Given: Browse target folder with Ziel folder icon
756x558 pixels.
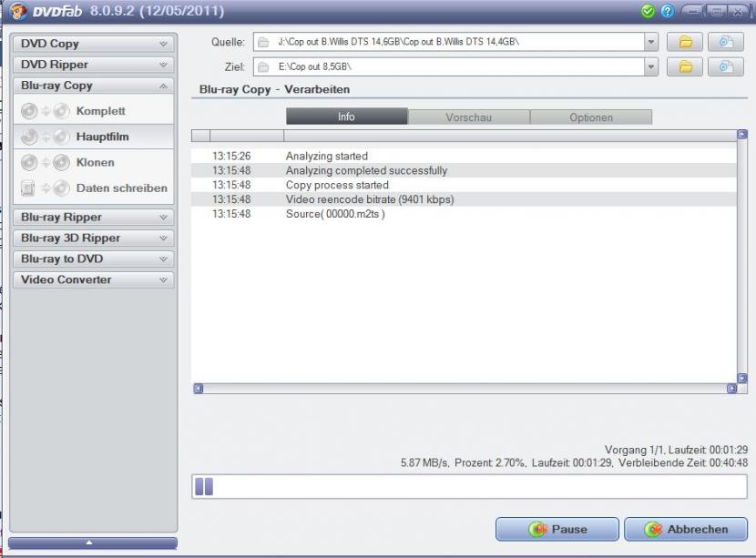Looking at the screenshot, I should tap(685, 66).
